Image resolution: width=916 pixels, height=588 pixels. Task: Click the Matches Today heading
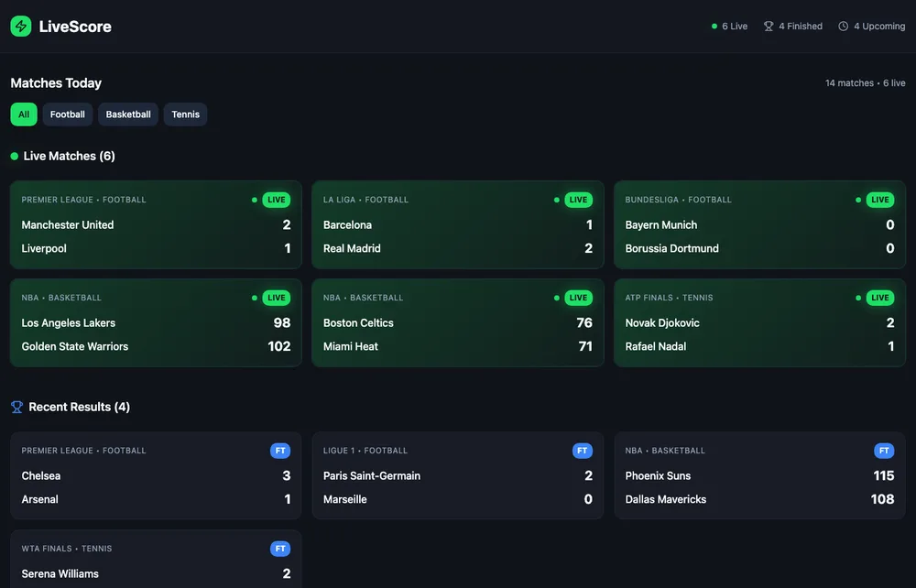pos(56,83)
